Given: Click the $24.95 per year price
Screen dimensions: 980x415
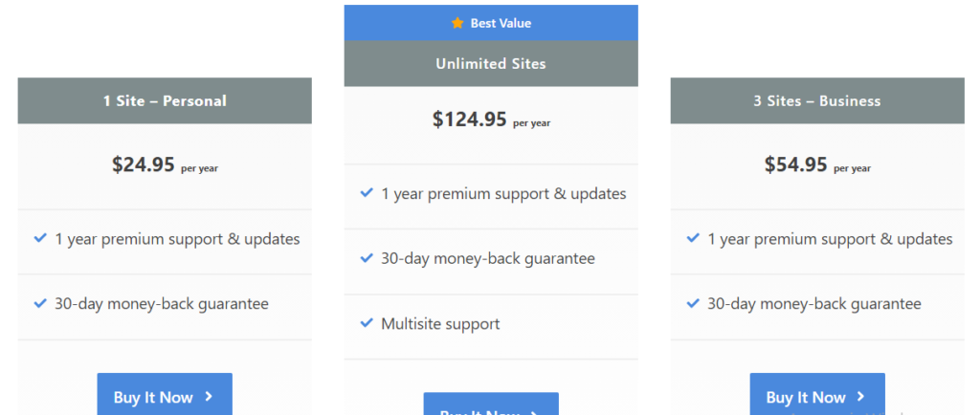Looking at the screenshot, I should 165,164.
